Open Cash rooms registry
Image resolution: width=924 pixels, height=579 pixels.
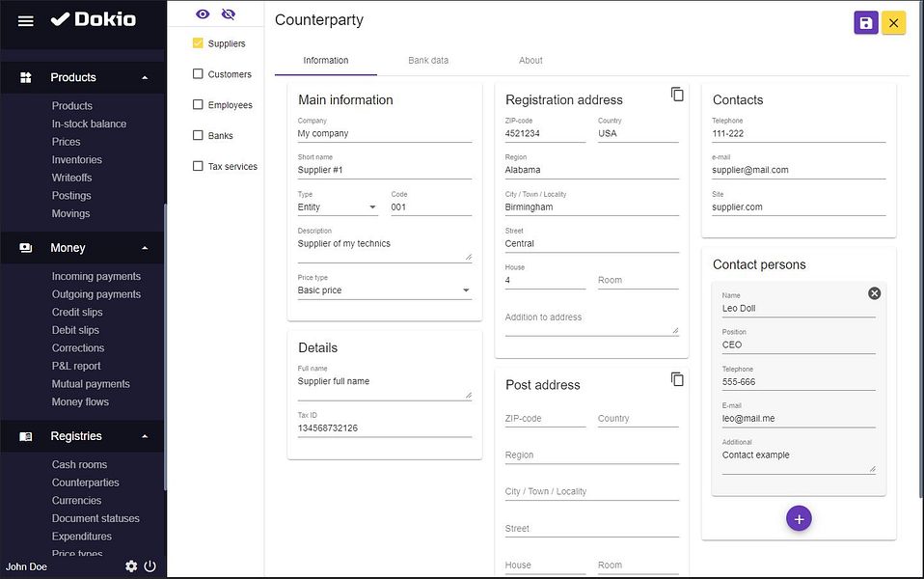(79, 464)
